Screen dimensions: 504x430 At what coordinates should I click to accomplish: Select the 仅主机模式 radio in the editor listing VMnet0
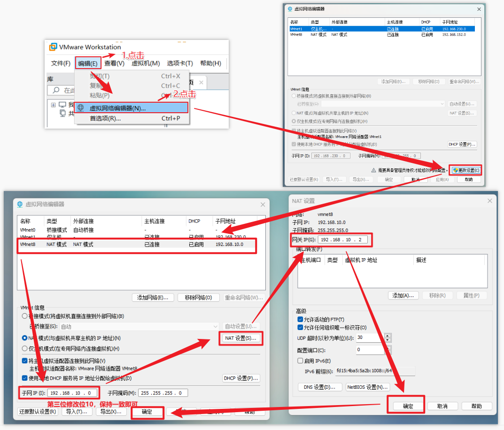pyautogui.click(x=24, y=348)
